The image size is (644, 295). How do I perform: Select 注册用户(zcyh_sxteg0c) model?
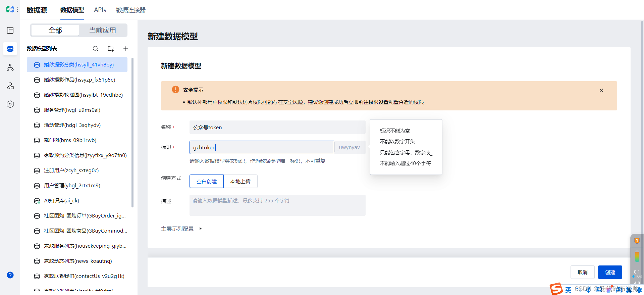(77, 170)
